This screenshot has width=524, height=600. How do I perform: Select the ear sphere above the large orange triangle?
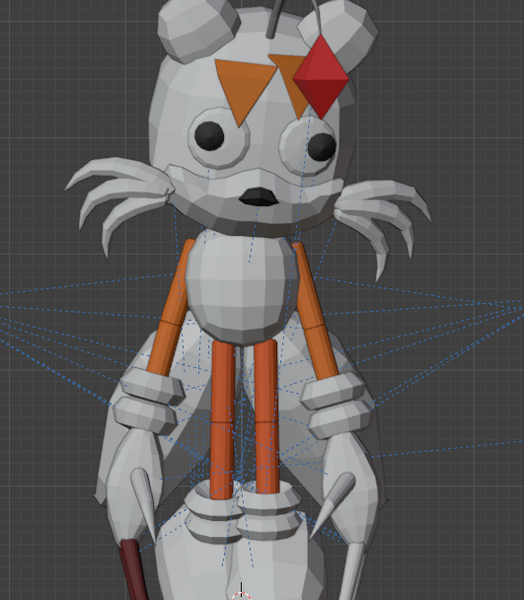[x=198, y=29]
